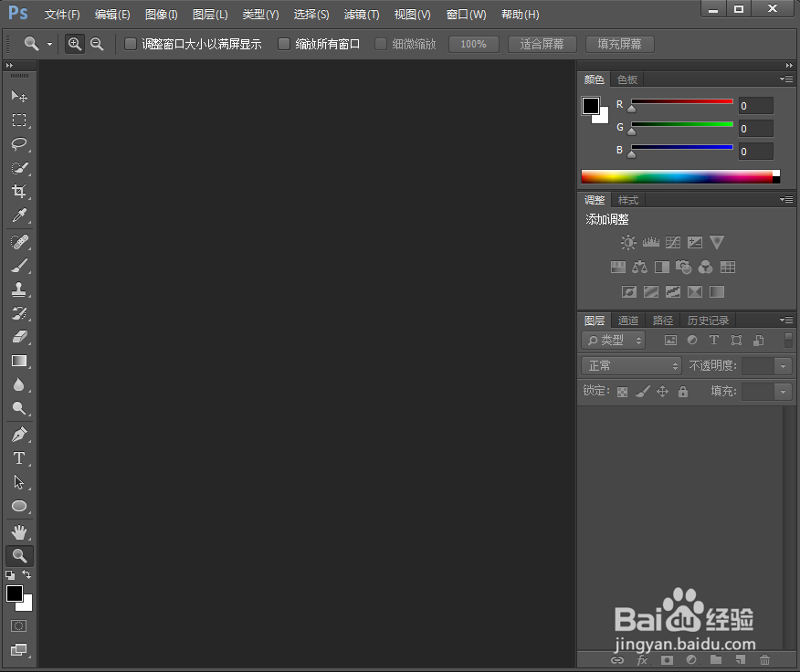The width and height of the screenshot is (800, 672).
Task: Select the Hand tool
Action: (x=19, y=532)
